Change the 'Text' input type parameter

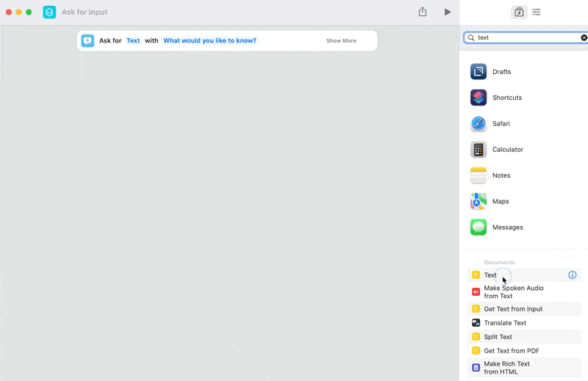pyautogui.click(x=133, y=40)
